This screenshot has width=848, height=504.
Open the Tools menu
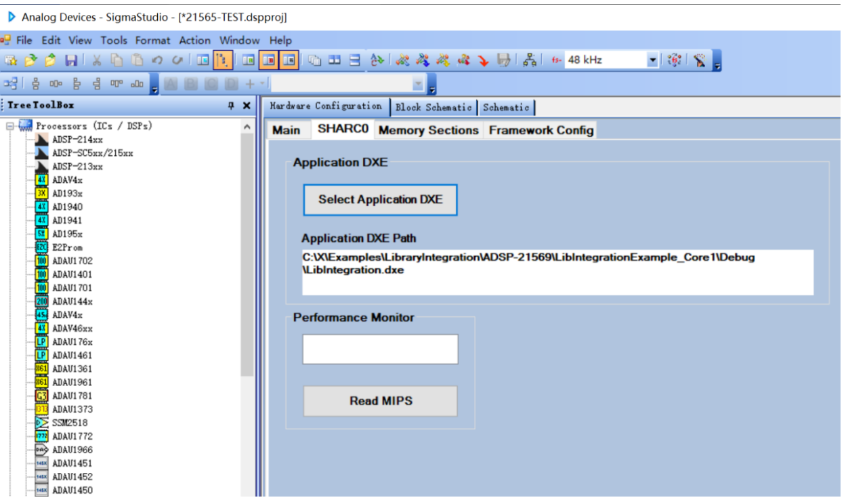click(114, 41)
